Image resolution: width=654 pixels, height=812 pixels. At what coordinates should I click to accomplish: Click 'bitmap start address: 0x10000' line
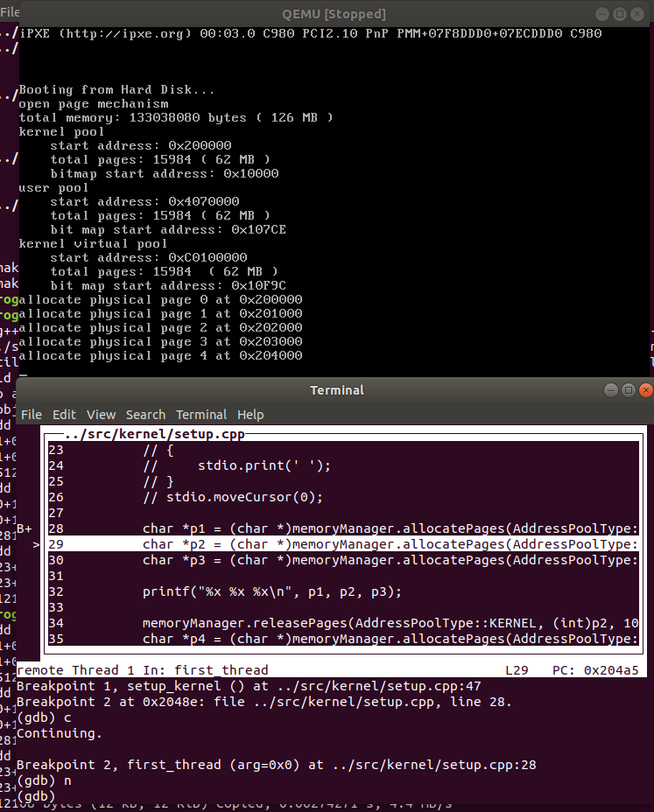[165, 173]
